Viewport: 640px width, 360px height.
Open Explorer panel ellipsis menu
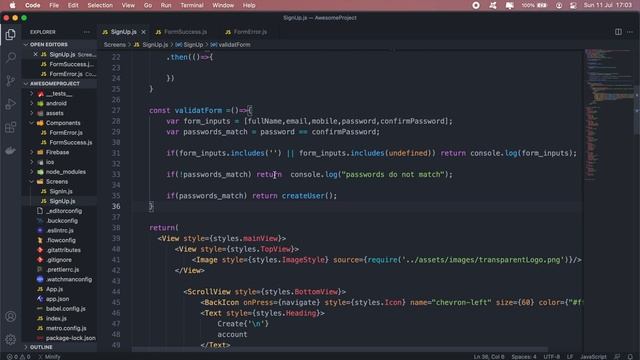click(x=87, y=32)
